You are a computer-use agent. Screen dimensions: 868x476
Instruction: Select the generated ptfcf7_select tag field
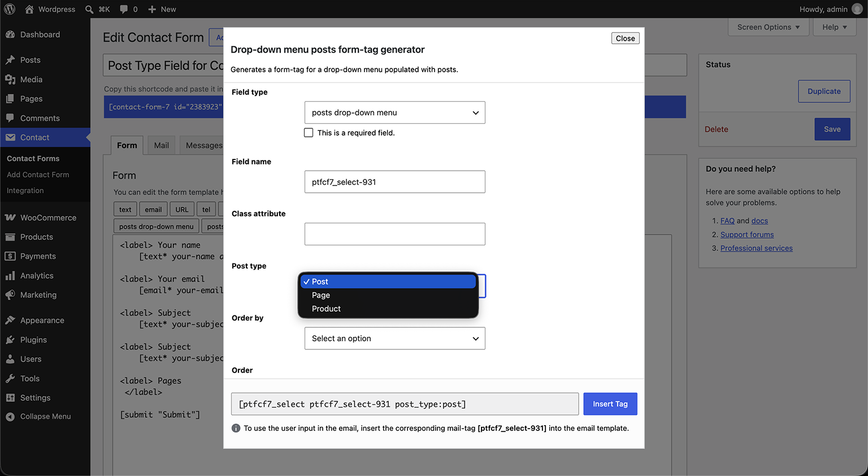pos(405,404)
